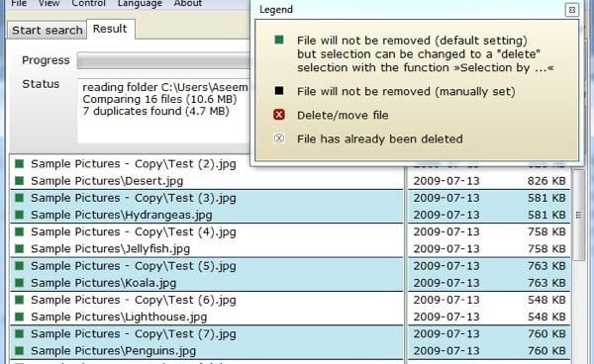Screen dimensions: 594x364
Task: Click the 763 KB size of Koala.jpg
Action: [x=546, y=283]
